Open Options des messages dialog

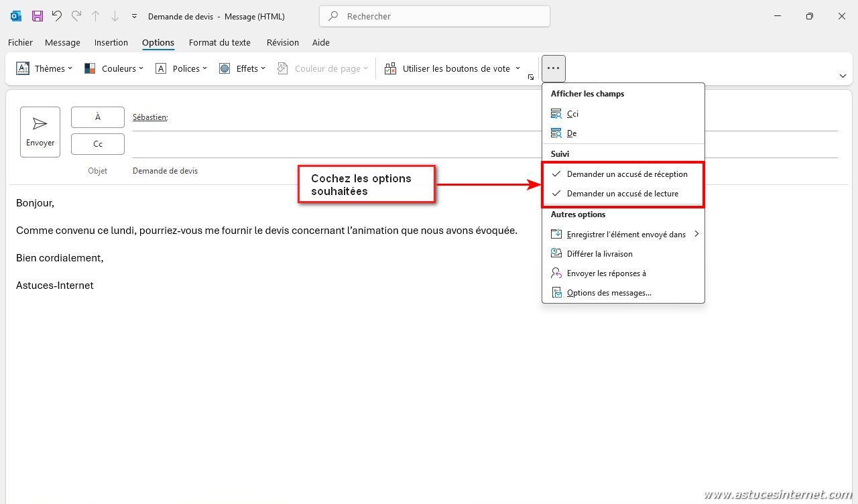(609, 293)
